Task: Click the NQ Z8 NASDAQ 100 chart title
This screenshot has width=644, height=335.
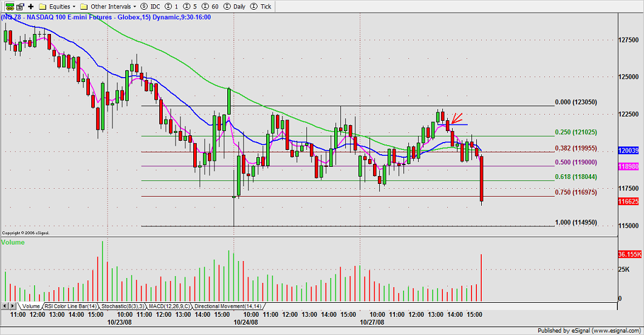Action: [106, 17]
